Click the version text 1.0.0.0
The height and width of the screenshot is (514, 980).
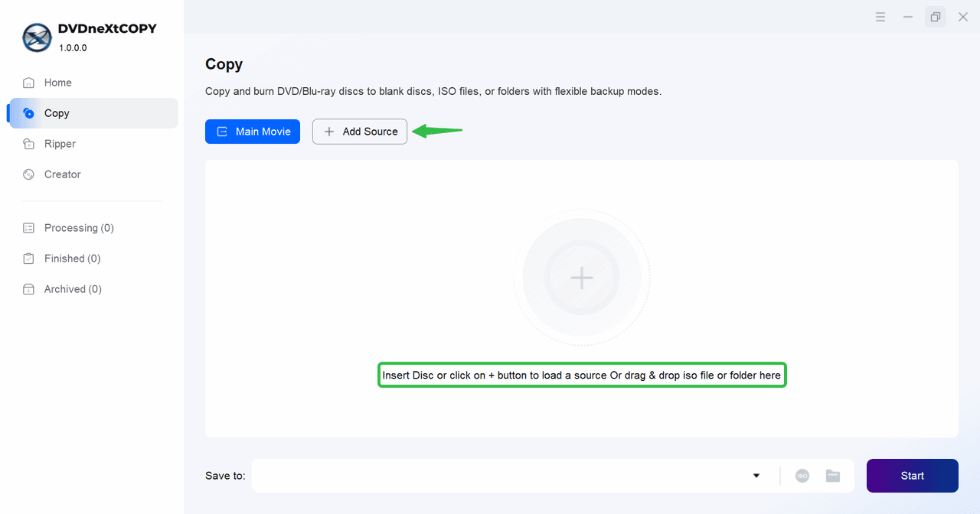click(73, 47)
